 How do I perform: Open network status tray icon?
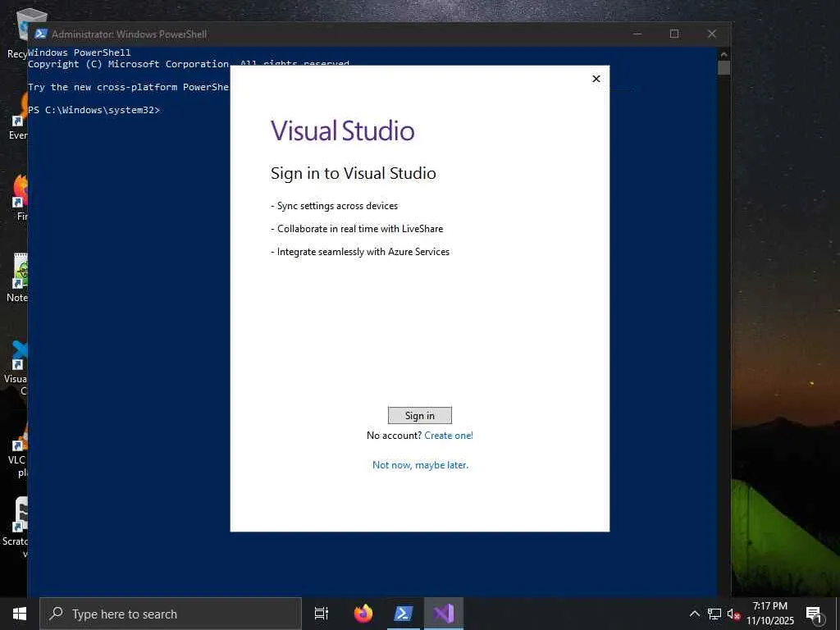(714, 614)
